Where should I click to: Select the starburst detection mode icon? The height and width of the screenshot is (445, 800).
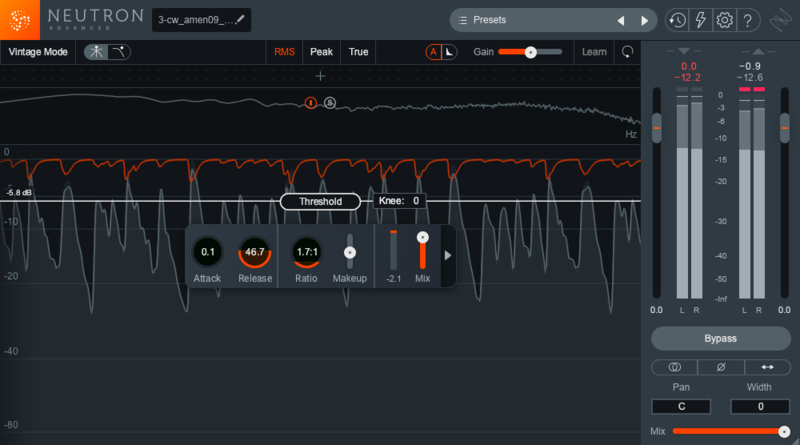coord(96,52)
